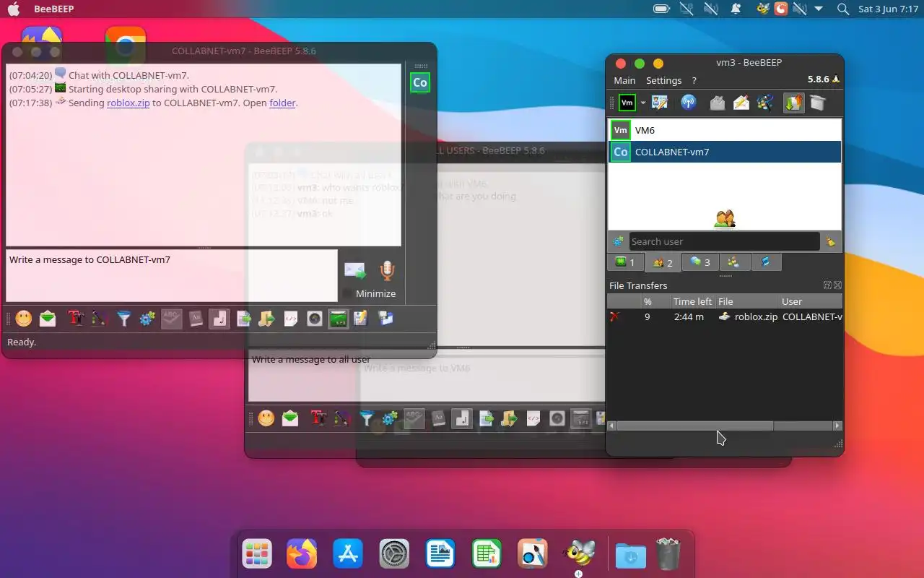Change font via the red TT icon, COLLABNET-vm7 chat

click(x=76, y=319)
